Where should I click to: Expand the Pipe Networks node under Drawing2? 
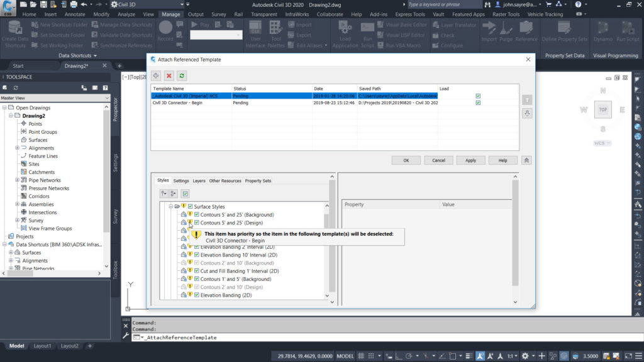click(x=17, y=180)
